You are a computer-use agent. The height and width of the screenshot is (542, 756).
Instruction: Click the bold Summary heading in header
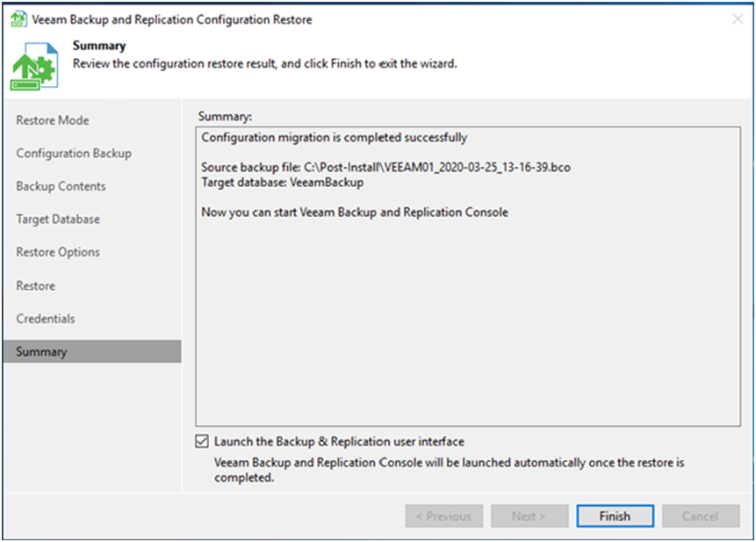[x=99, y=46]
